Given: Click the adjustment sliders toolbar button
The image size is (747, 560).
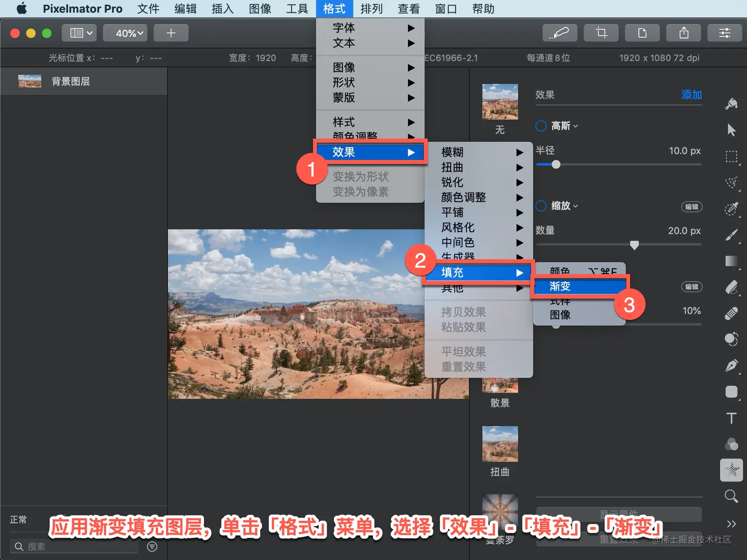Looking at the screenshot, I should click(x=725, y=33).
